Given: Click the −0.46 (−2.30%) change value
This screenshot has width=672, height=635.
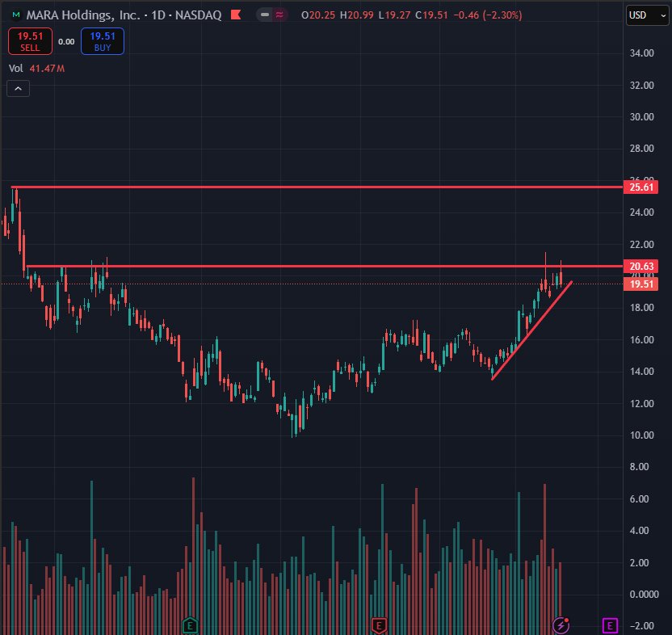Looking at the screenshot, I should coord(488,15).
